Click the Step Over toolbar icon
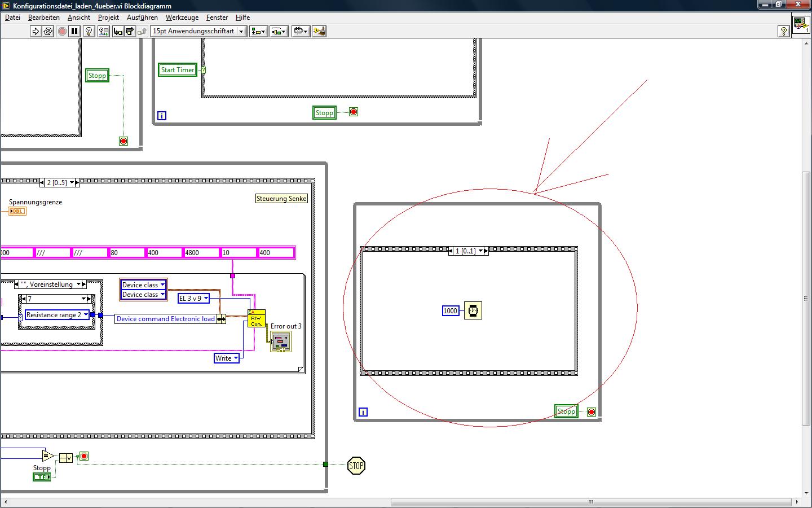 pos(130,31)
